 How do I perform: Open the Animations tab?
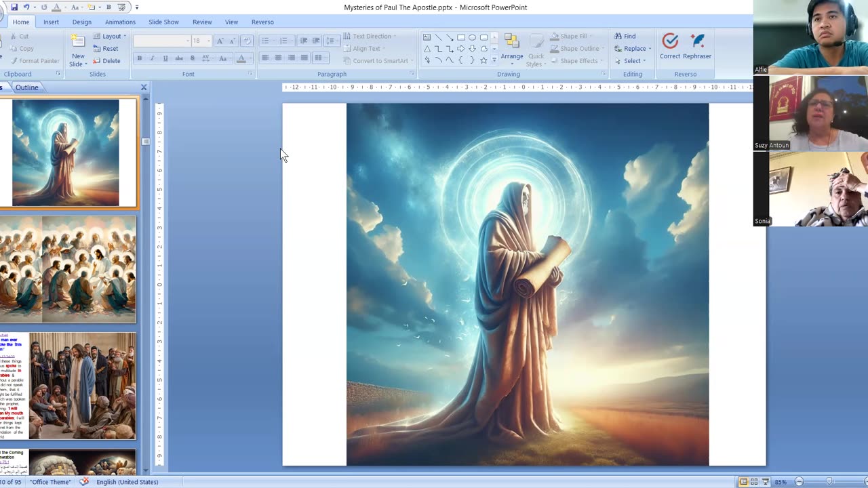pyautogui.click(x=120, y=22)
